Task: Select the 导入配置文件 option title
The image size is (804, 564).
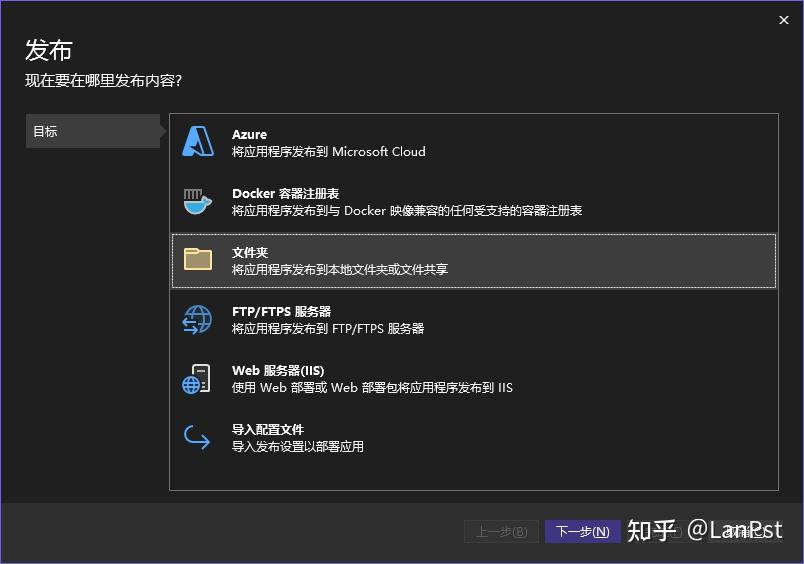Action: pos(268,429)
